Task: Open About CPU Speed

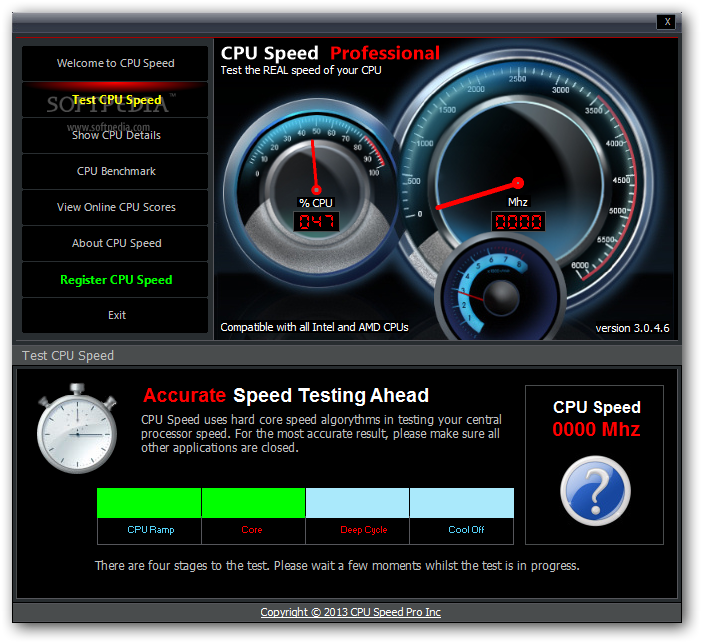Action: coord(115,243)
